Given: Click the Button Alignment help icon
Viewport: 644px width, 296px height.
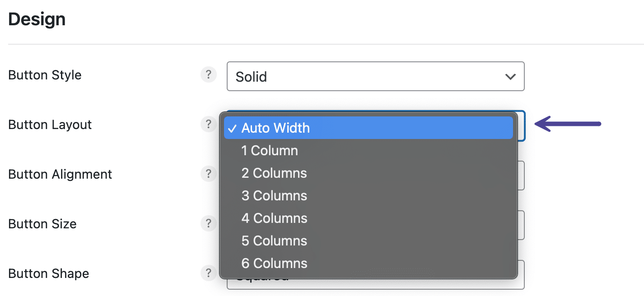Looking at the screenshot, I should pos(209,174).
